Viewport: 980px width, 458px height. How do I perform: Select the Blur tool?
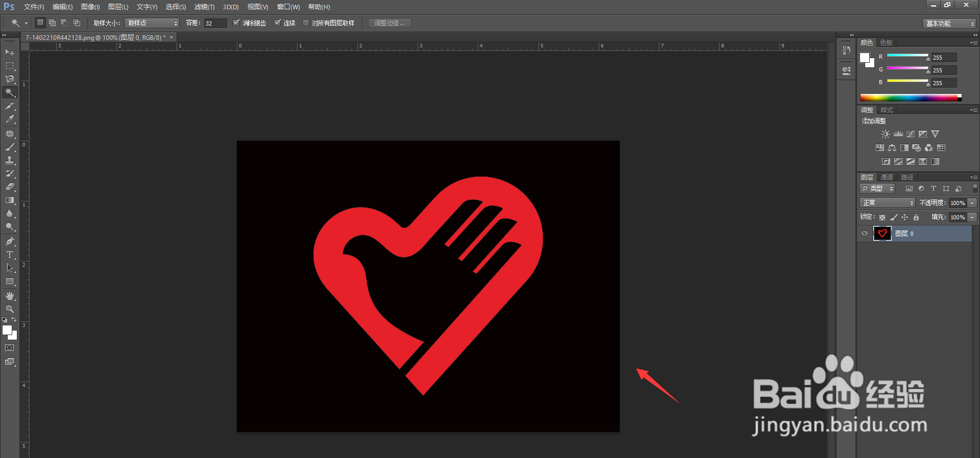click(x=10, y=213)
